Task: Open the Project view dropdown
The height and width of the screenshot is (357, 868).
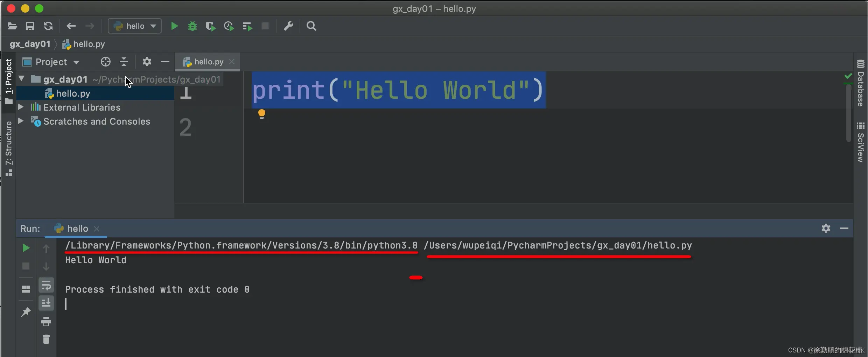Action: pyautogui.click(x=51, y=62)
